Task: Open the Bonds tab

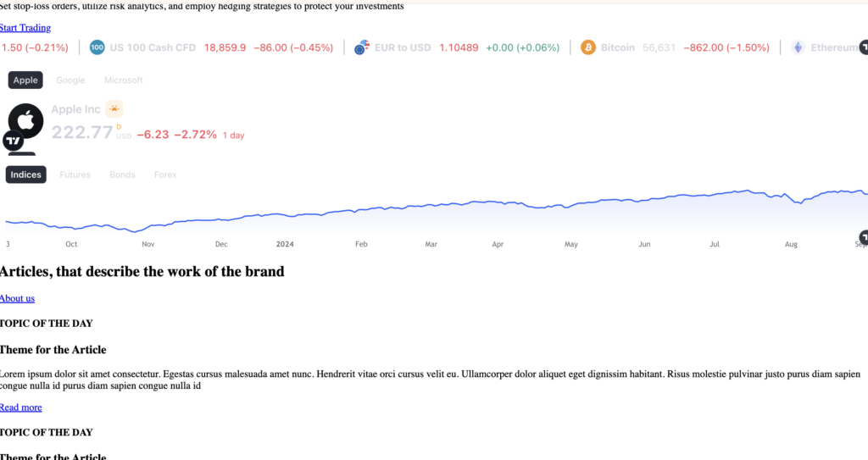Action: [x=122, y=175]
